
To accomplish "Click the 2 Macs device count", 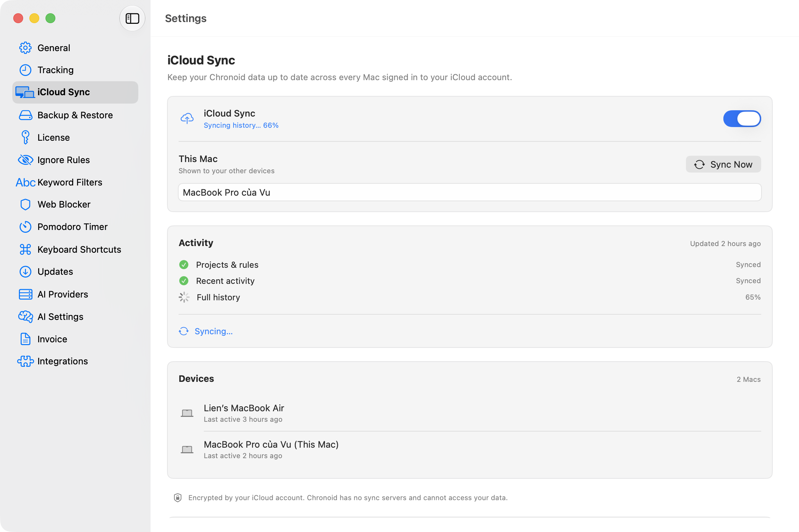I will pyautogui.click(x=749, y=379).
